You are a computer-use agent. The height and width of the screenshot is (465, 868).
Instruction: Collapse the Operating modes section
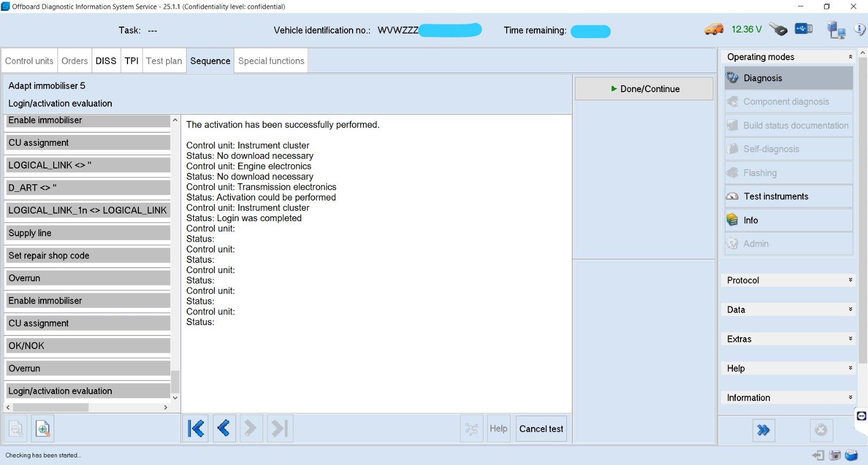(x=850, y=57)
